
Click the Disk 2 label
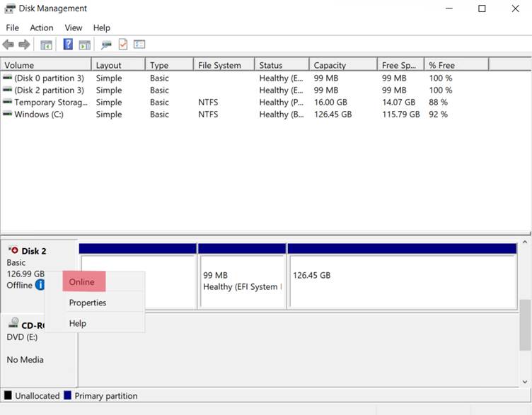coord(33,251)
